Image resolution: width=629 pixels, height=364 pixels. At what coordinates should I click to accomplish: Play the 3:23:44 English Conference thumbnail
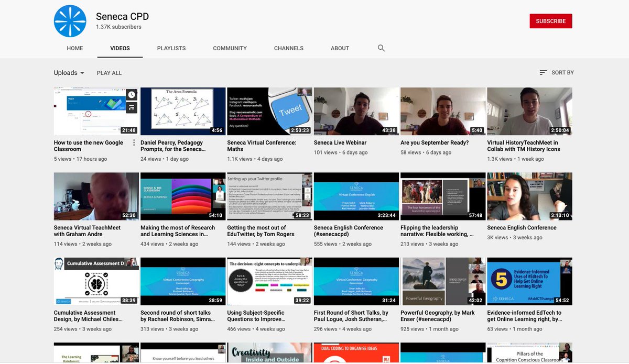[356, 196]
